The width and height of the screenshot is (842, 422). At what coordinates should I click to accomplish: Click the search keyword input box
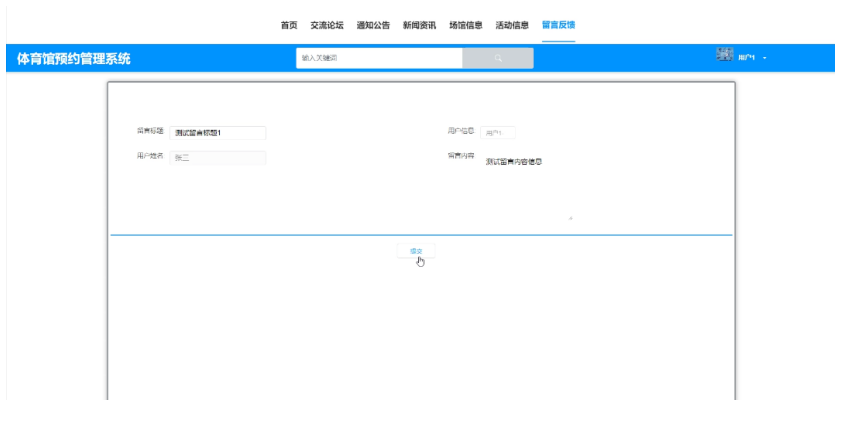[x=379, y=58]
